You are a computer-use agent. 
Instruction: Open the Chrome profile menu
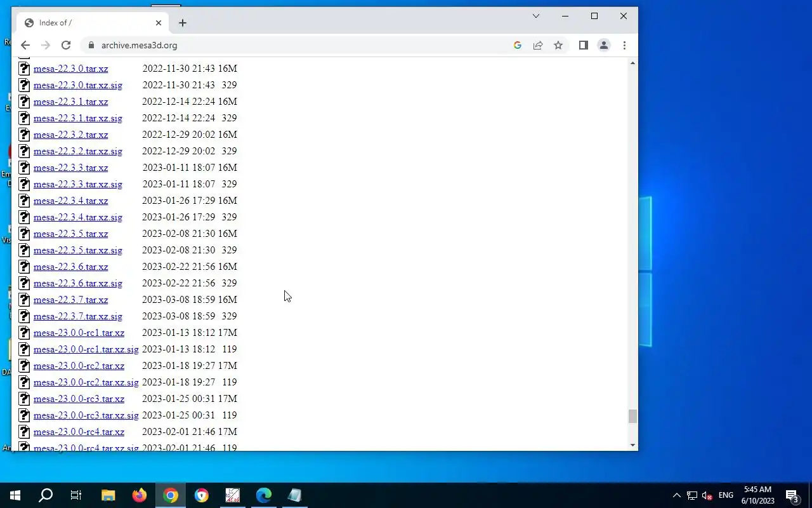tap(604, 45)
